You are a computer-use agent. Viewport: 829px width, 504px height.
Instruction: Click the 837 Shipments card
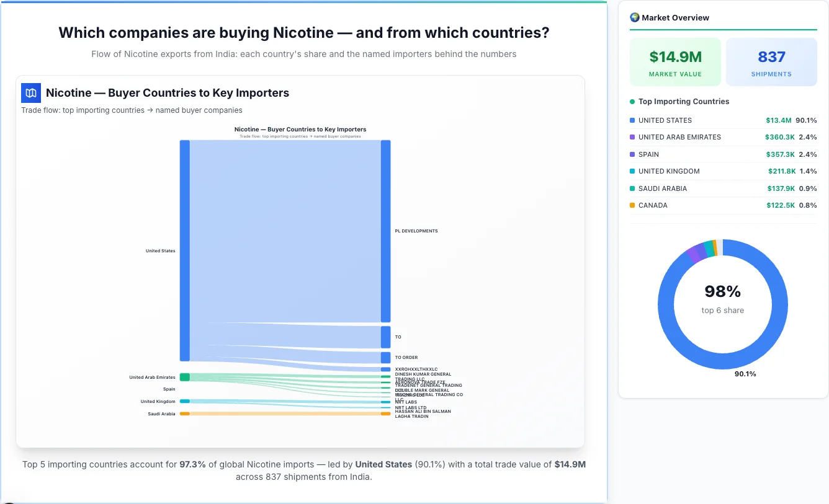771,61
